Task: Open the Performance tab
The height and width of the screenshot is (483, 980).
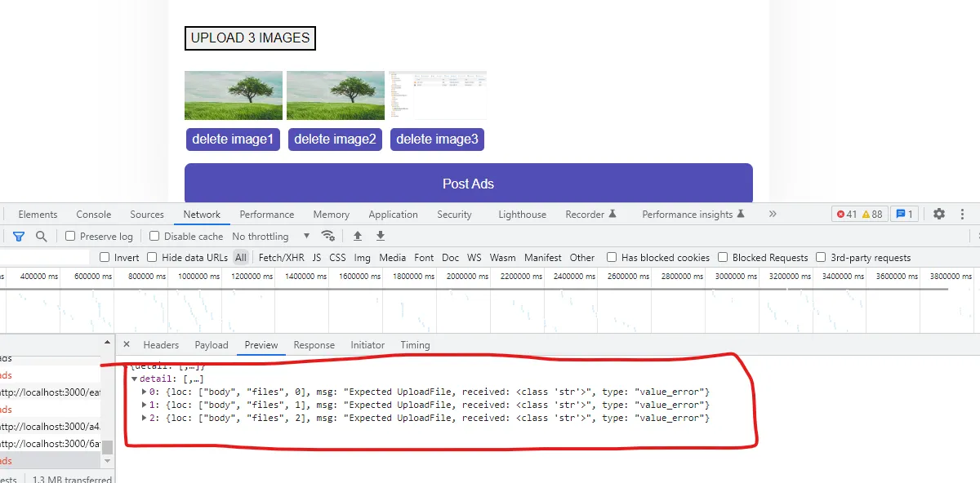Action: [x=267, y=214]
